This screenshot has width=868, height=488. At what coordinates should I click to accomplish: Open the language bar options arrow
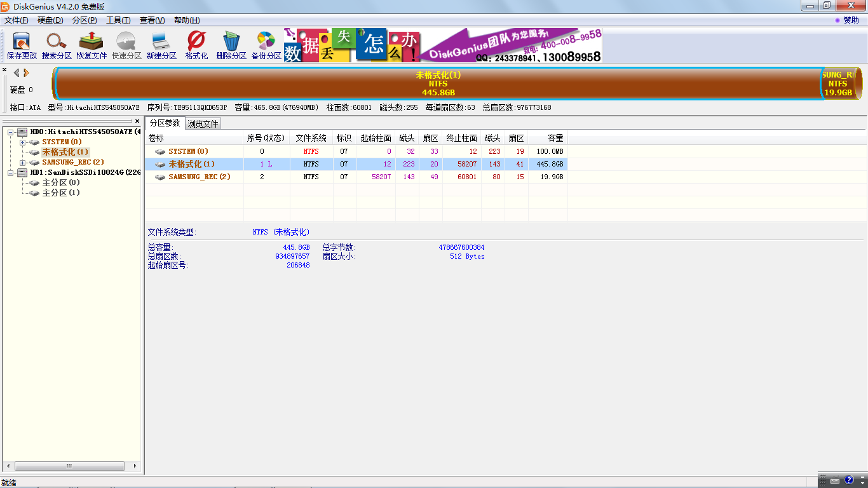point(861,484)
